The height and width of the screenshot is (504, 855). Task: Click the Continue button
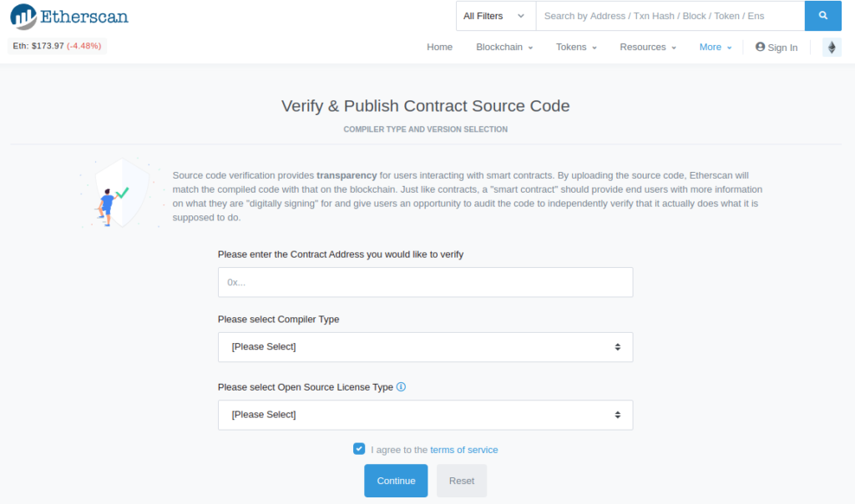(x=395, y=481)
